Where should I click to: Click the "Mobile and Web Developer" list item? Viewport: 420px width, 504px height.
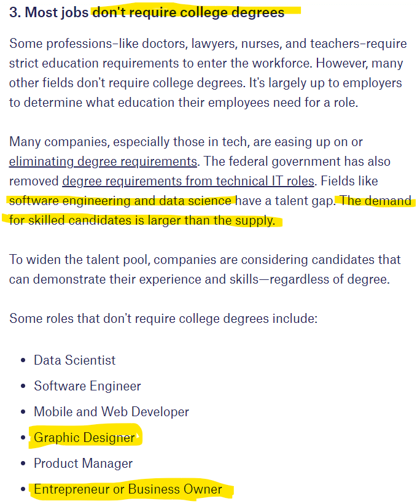111,412
